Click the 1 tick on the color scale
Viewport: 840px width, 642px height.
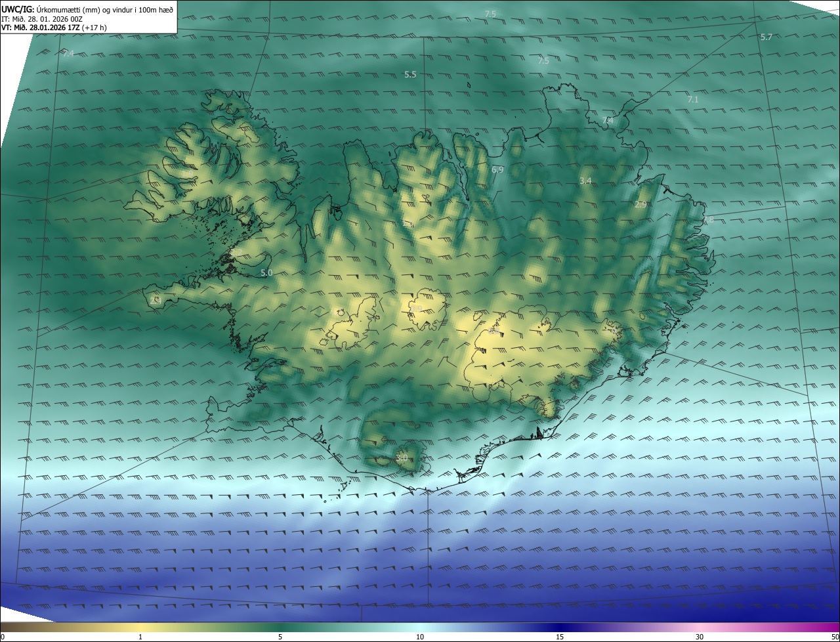point(140,637)
